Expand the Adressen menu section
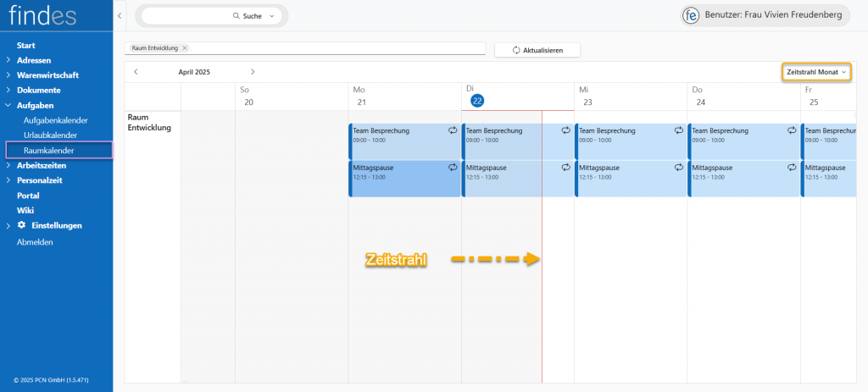868x392 pixels. 8,60
